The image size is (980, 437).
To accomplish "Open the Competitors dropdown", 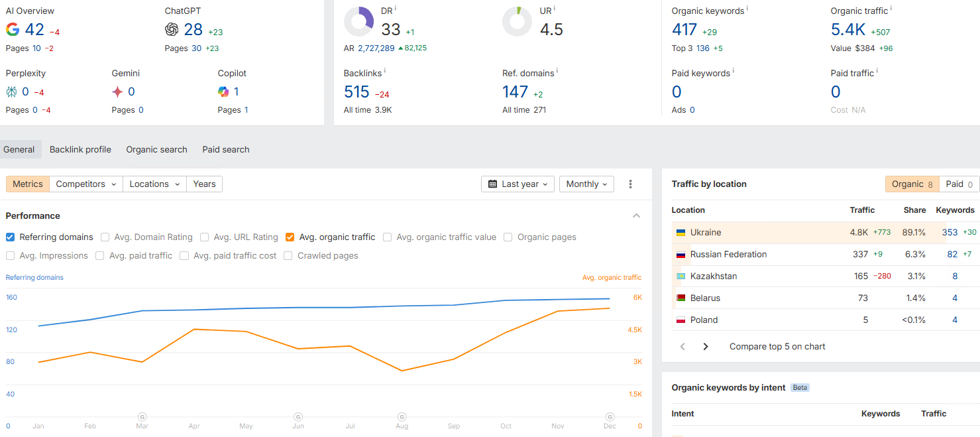I will 86,184.
